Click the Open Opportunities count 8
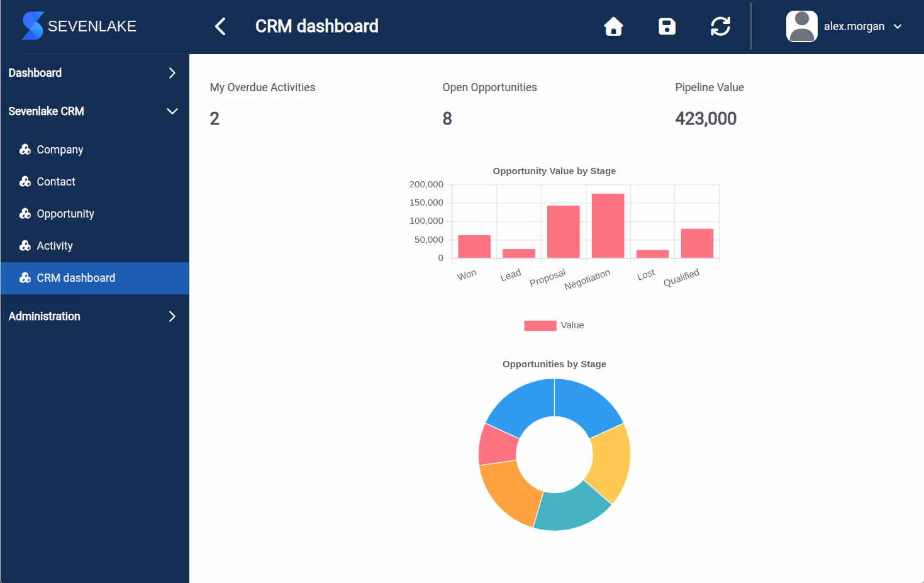Viewport: 924px width, 583px height. point(447,119)
